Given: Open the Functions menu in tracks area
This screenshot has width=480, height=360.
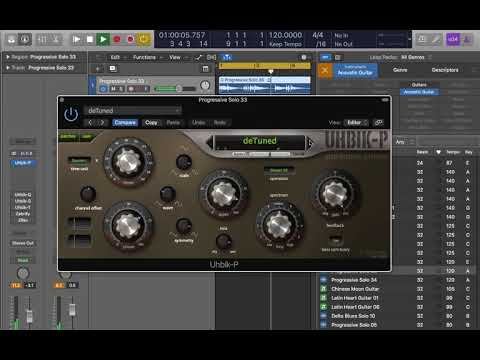Looking at the screenshot, I should (144, 57).
